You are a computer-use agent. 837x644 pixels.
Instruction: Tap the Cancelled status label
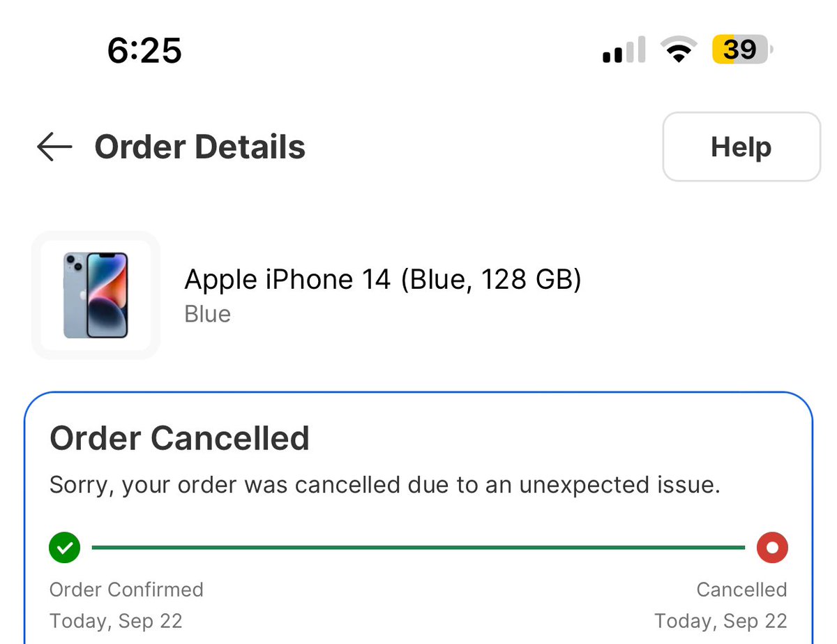pyautogui.click(x=741, y=590)
